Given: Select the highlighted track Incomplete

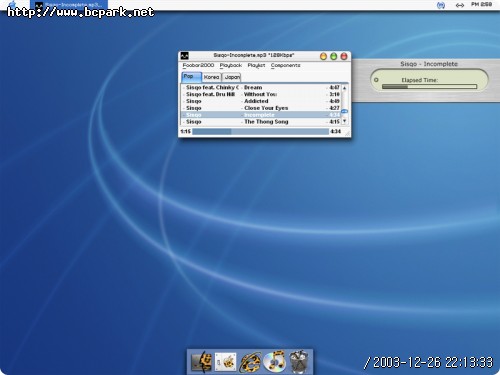Looking at the screenshot, I should point(261,115).
